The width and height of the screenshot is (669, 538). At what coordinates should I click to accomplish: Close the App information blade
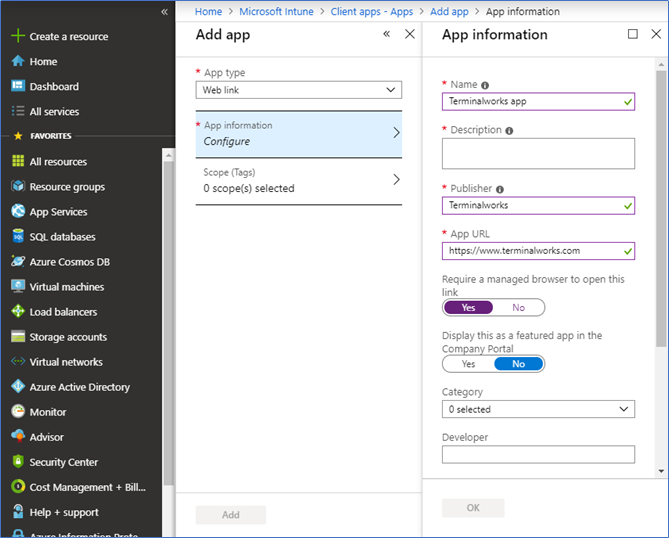pos(656,34)
